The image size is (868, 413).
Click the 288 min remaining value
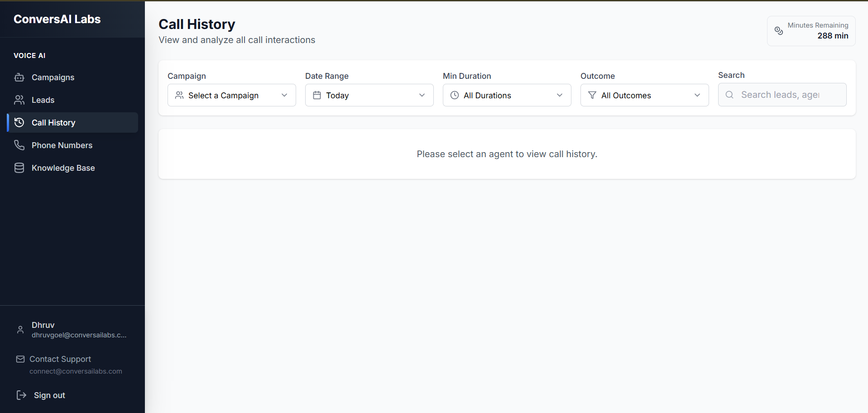833,36
